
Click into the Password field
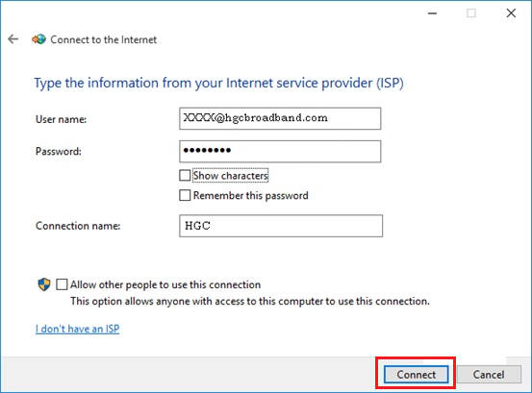(280, 152)
